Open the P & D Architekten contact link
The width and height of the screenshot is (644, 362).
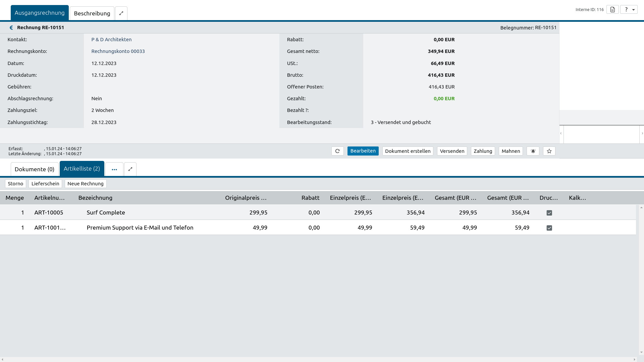click(x=111, y=40)
